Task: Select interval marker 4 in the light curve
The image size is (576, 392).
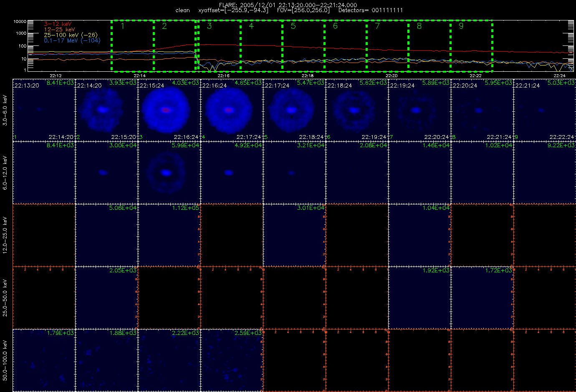Action: [251, 26]
